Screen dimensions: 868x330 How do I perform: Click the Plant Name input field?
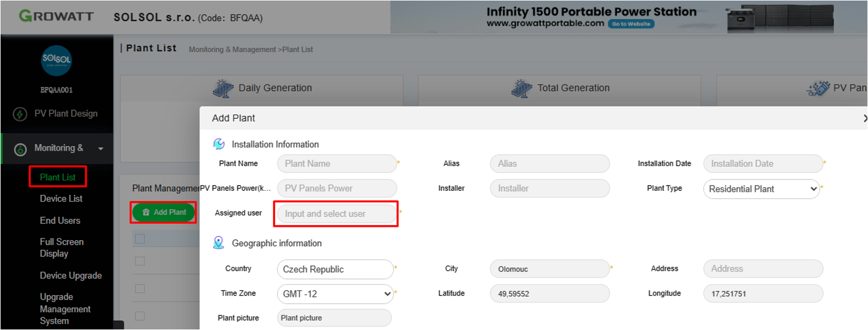337,163
